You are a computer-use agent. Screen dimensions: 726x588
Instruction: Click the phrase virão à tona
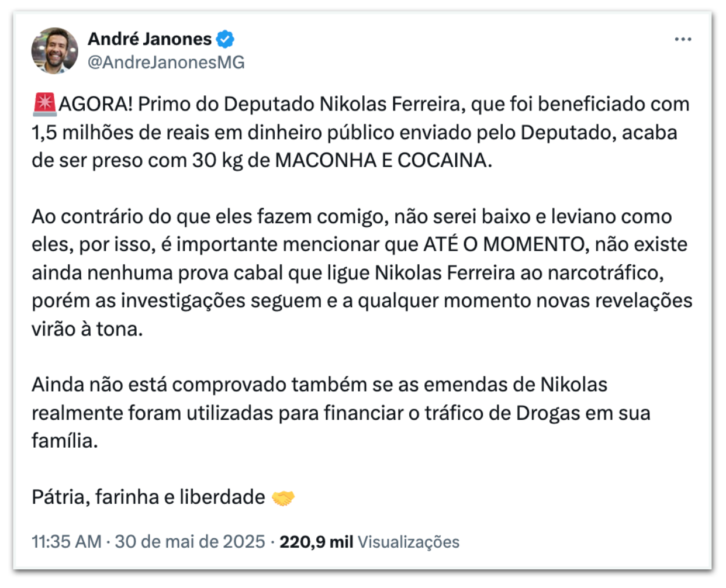[x=87, y=329]
